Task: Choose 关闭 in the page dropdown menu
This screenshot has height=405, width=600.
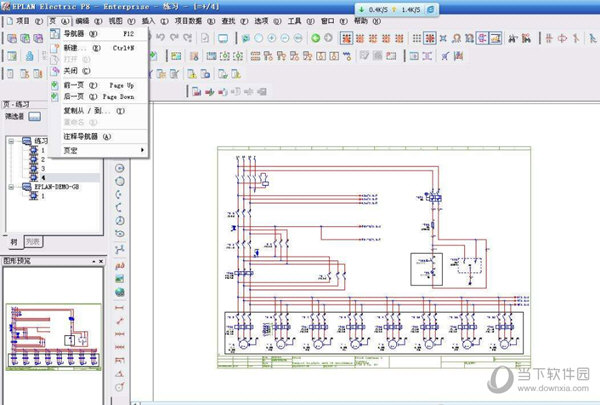Action: click(x=99, y=71)
